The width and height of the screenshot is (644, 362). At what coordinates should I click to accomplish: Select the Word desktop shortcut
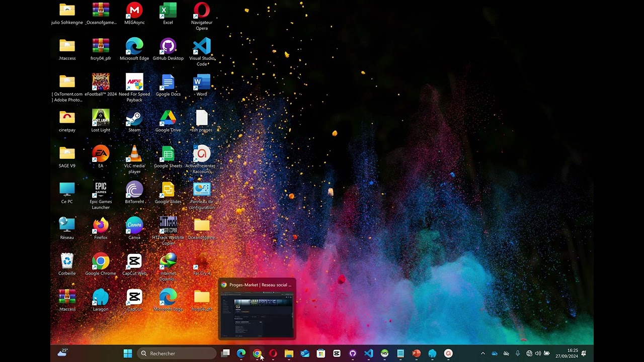[202, 85]
